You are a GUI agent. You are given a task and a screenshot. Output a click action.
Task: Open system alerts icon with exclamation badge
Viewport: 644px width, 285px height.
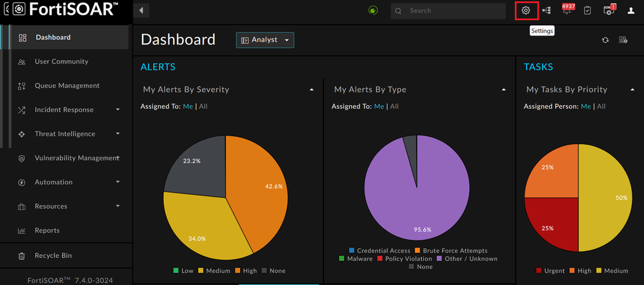pyautogui.click(x=610, y=10)
